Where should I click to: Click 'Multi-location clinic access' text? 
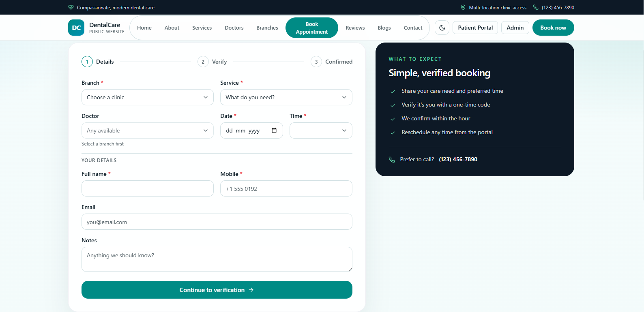[498, 7]
